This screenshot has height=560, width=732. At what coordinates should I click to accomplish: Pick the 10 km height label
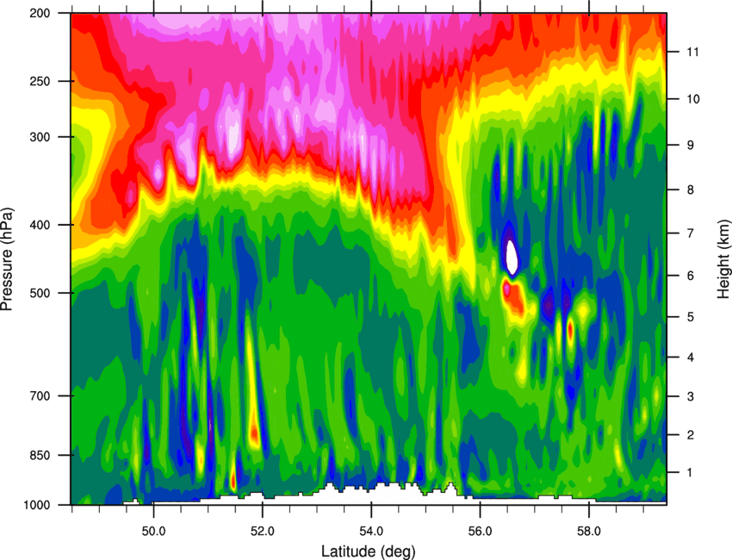pos(692,99)
